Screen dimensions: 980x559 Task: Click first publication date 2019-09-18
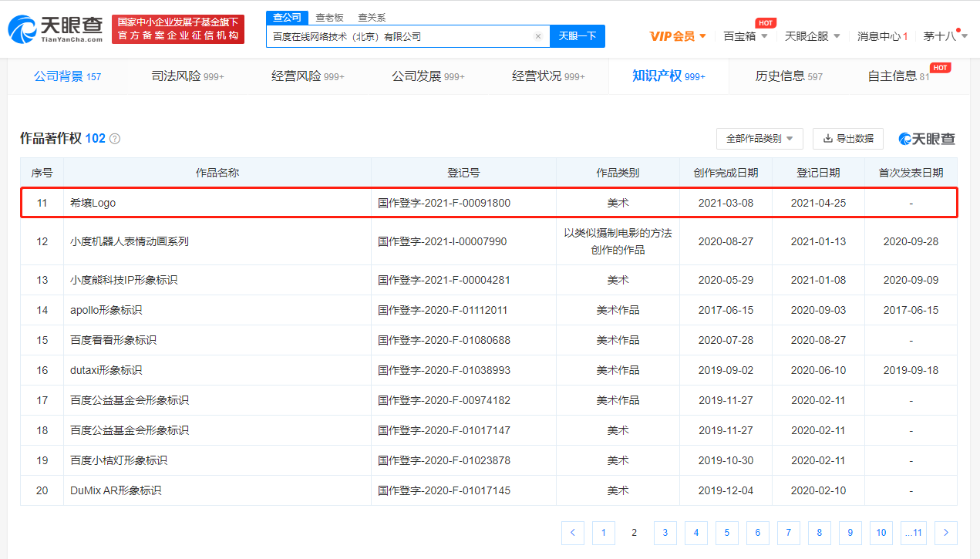(911, 370)
